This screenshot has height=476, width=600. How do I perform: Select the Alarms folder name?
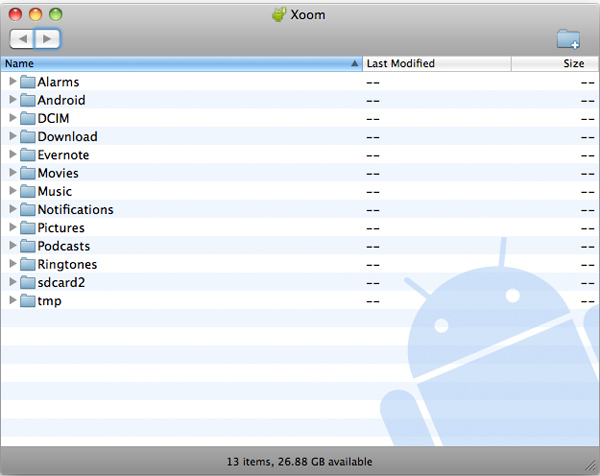click(58, 82)
